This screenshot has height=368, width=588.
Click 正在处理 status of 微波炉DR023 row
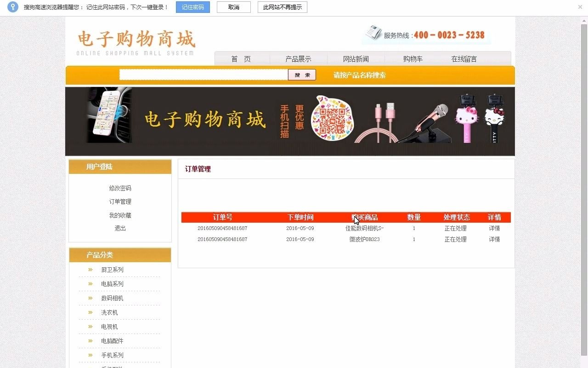(x=456, y=239)
